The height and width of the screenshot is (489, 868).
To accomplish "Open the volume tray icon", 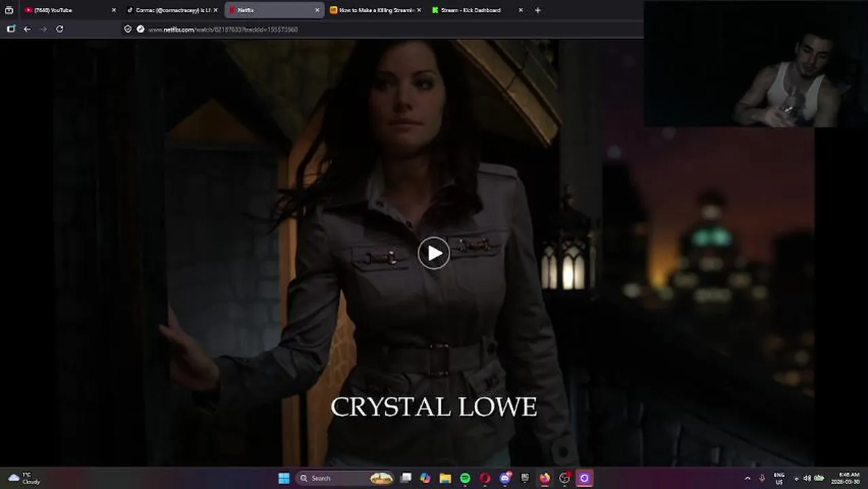I will [x=808, y=478].
